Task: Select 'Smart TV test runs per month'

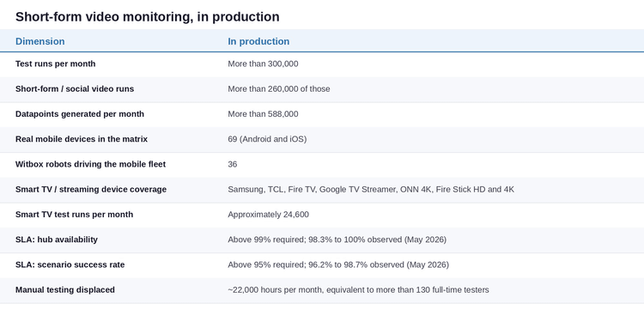Action: click(x=75, y=214)
